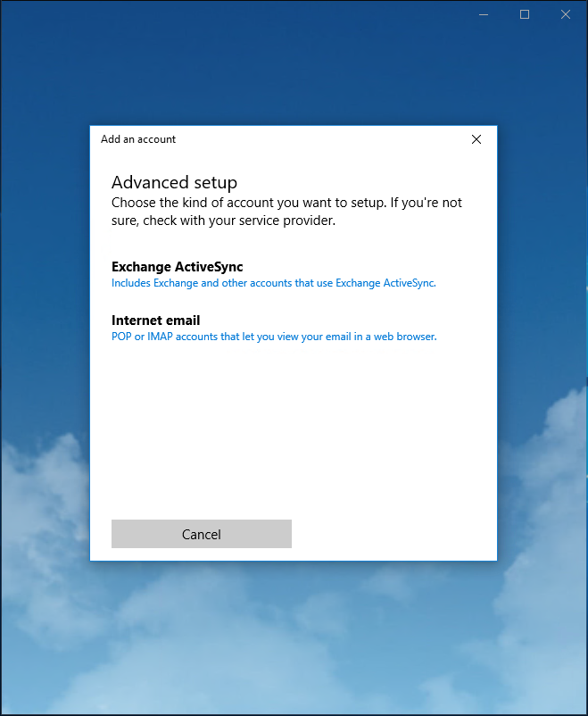Click the 'Choose the kind of account' instruction text
The height and width of the screenshot is (716, 588).
point(286,212)
